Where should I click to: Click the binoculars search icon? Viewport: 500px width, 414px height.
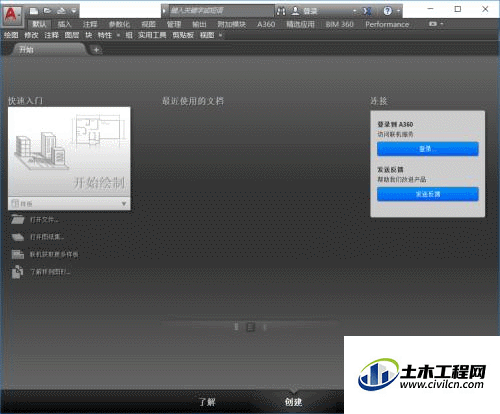[x=281, y=11]
